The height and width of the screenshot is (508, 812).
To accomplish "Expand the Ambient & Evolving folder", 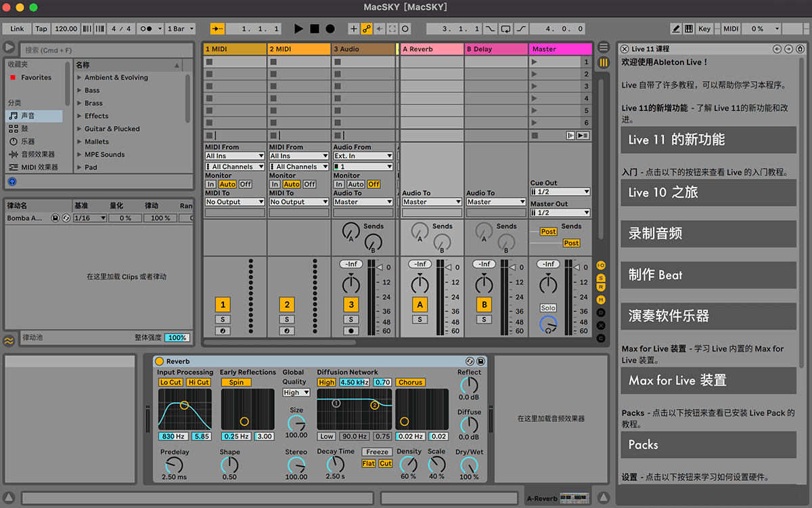I will pyautogui.click(x=80, y=78).
